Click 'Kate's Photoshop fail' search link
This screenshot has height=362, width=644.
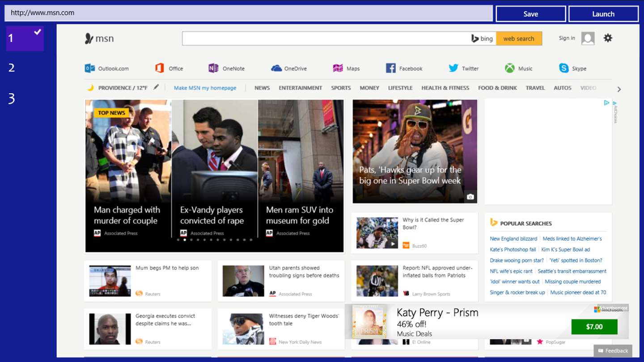(513, 249)
